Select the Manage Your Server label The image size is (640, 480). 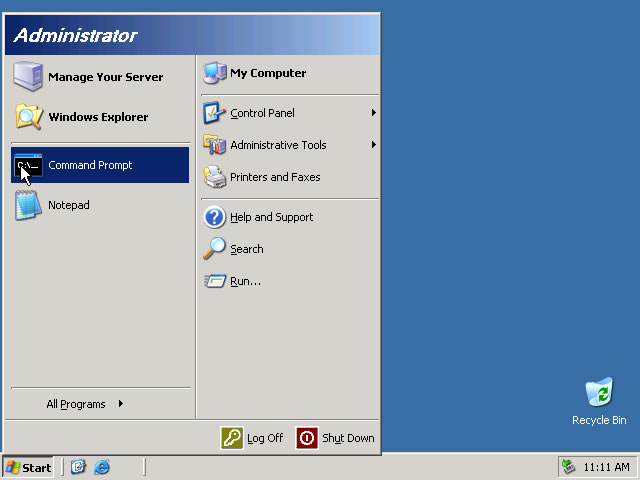pos(106,77)
